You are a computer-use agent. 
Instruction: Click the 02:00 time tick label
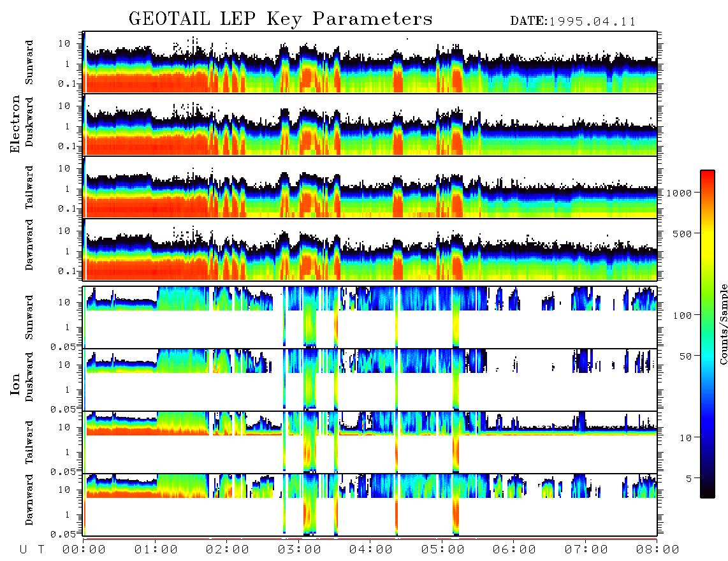(x=228, y=550)
